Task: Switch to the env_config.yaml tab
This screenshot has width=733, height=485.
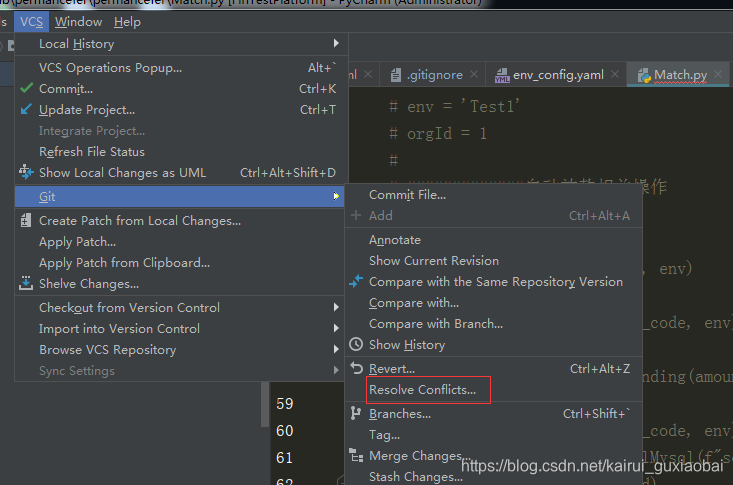Action: [558, 75]
